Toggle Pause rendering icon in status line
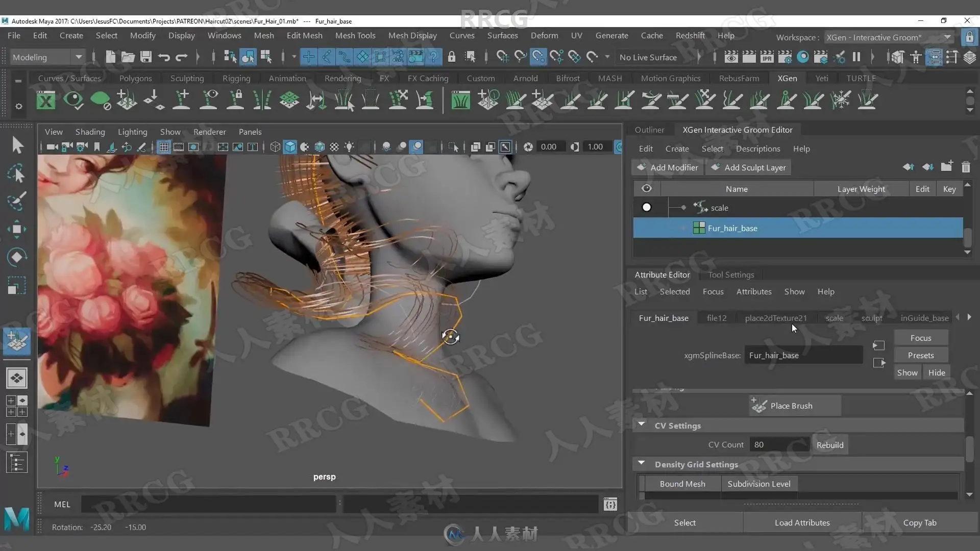The height and width of the screenshot is (551, 980). pyautogui.click(x=856, y=57)
